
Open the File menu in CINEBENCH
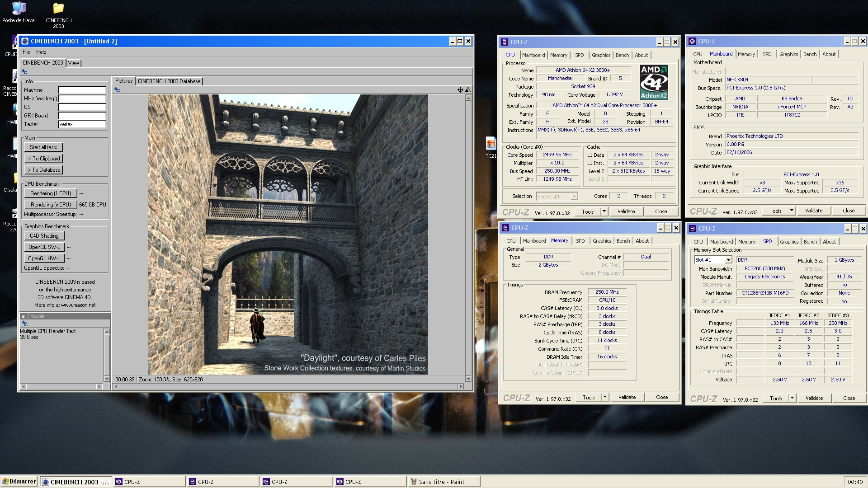[26, 52]
